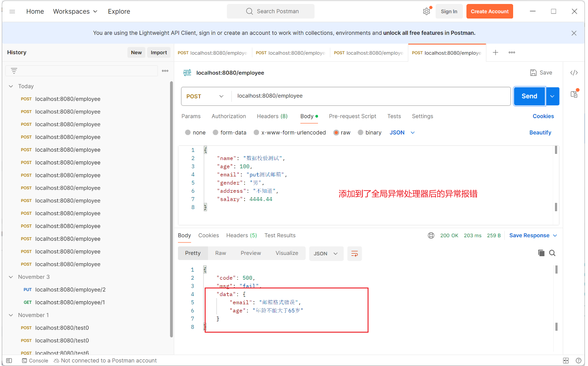Screen dimensions: 588x366
Task: Collapse the November 3 history group
Action: coord(11,277)
